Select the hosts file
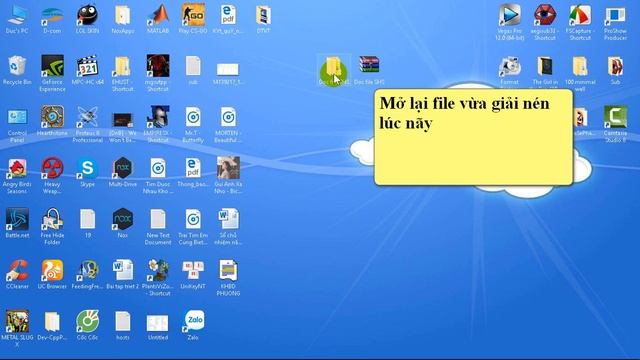 pos(122,326)
